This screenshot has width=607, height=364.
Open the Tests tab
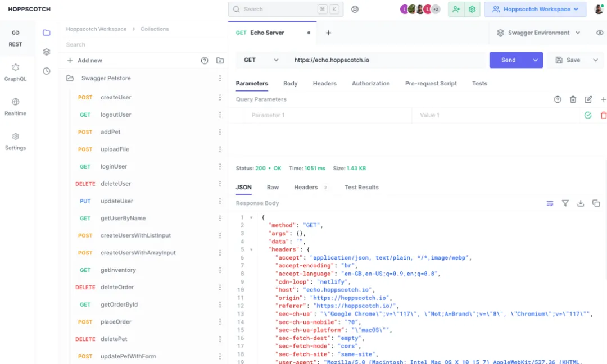479,84
